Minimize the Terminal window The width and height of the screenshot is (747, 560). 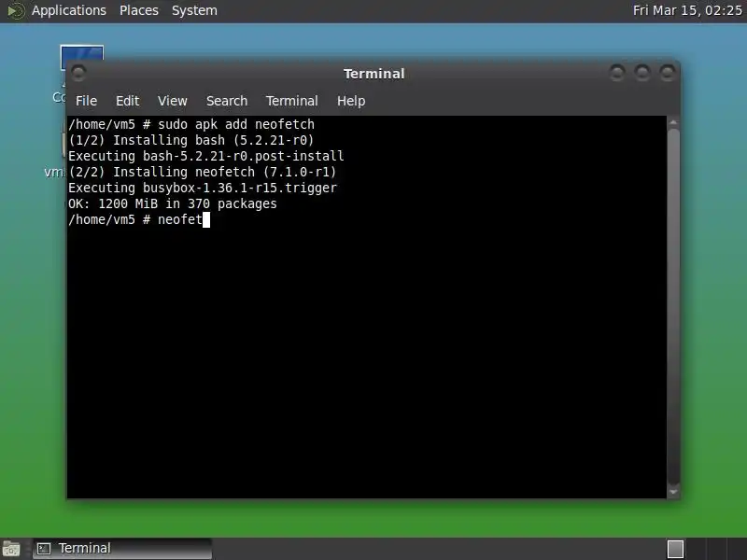617,73
